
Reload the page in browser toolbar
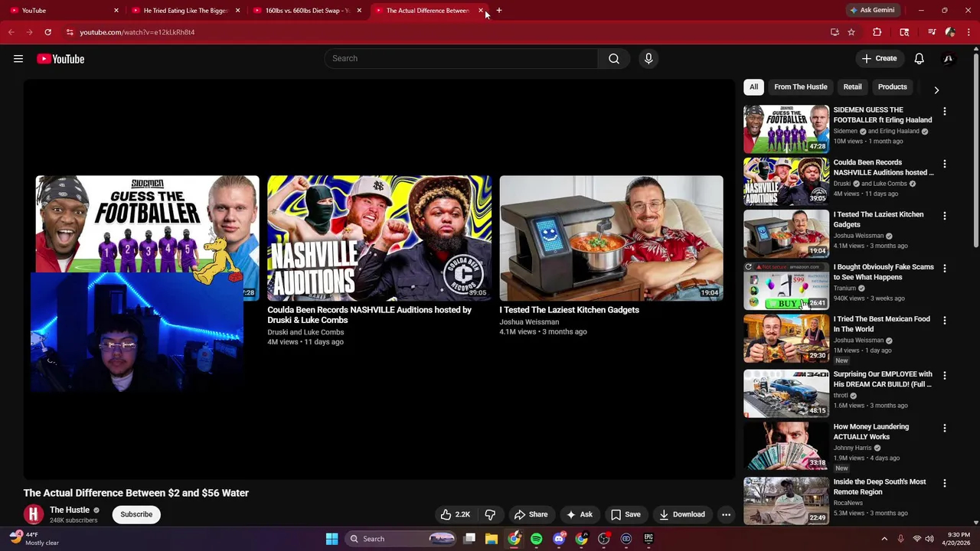tap(47, 32)
